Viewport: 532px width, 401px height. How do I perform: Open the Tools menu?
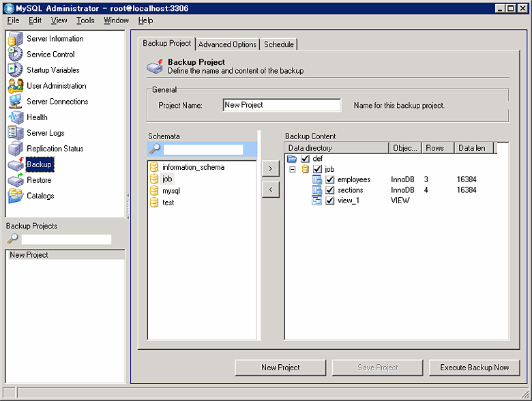click(85, 20)
